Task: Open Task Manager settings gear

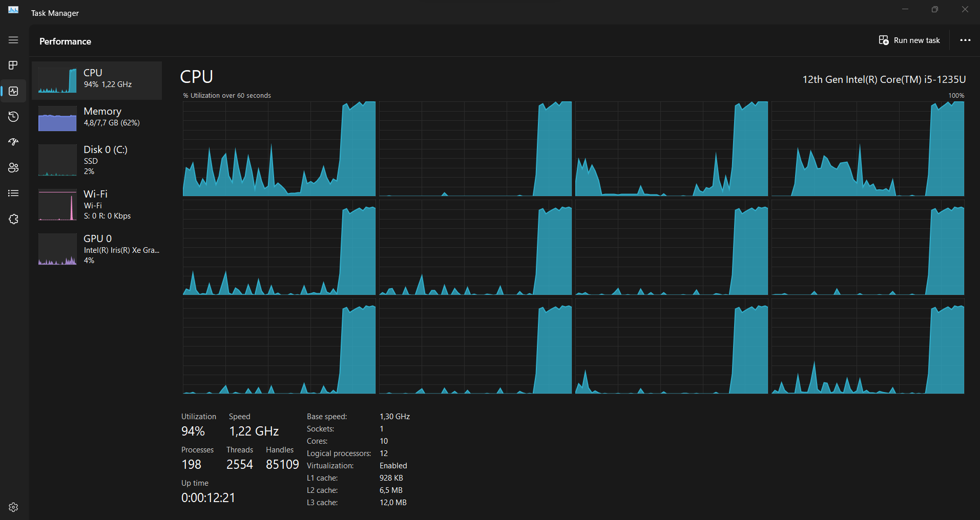Action: pyautogui.click(x=13, y=507)
